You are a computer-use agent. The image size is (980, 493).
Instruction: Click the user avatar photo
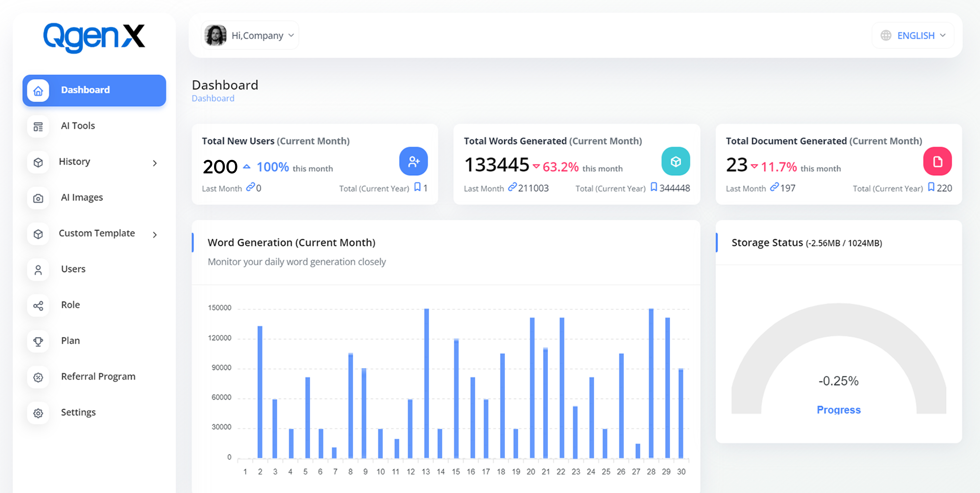click(x=215, y=35)
